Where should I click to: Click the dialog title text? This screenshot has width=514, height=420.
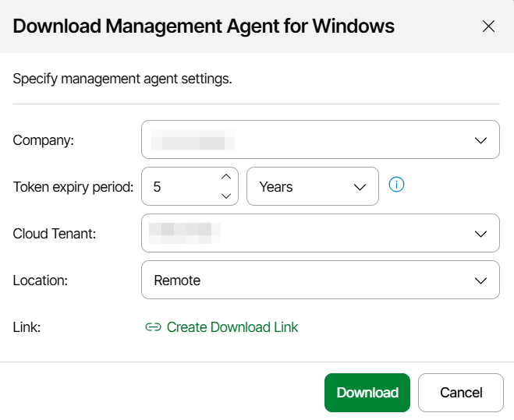click(204, 26)
